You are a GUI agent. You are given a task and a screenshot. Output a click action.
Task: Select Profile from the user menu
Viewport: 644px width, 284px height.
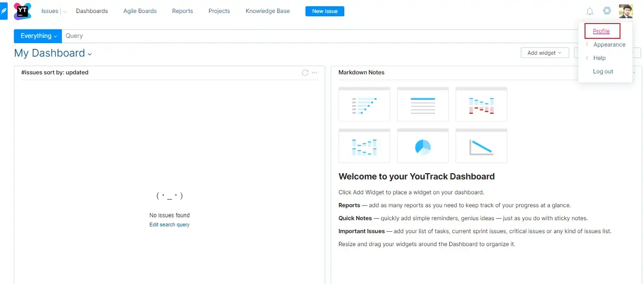(x=601, y=31)
